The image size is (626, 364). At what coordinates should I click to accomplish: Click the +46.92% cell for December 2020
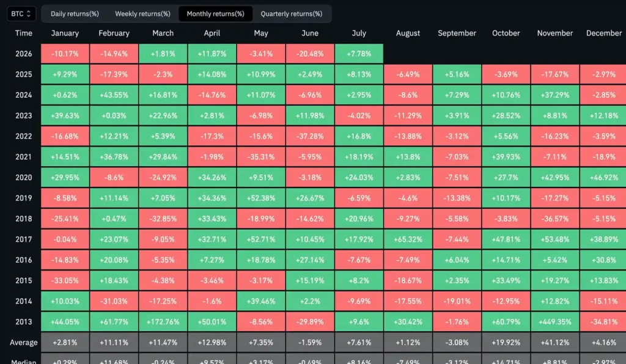(x=603, y=177)
